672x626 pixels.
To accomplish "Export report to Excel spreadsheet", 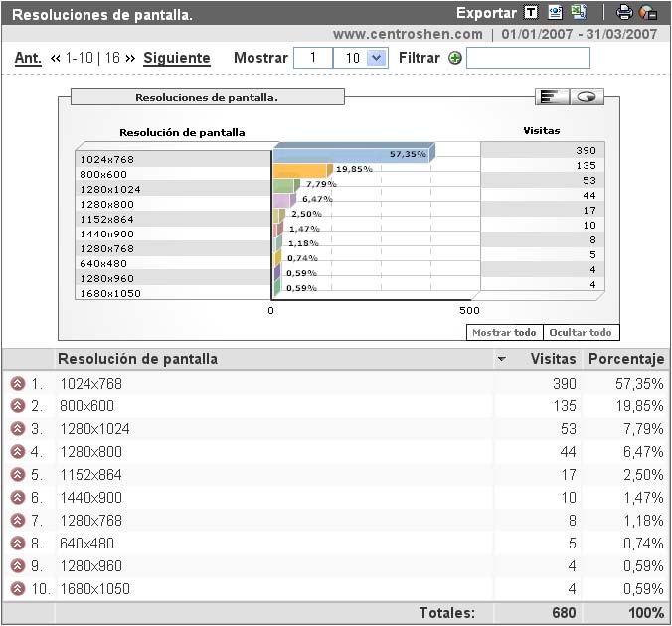I will (579, 13).
